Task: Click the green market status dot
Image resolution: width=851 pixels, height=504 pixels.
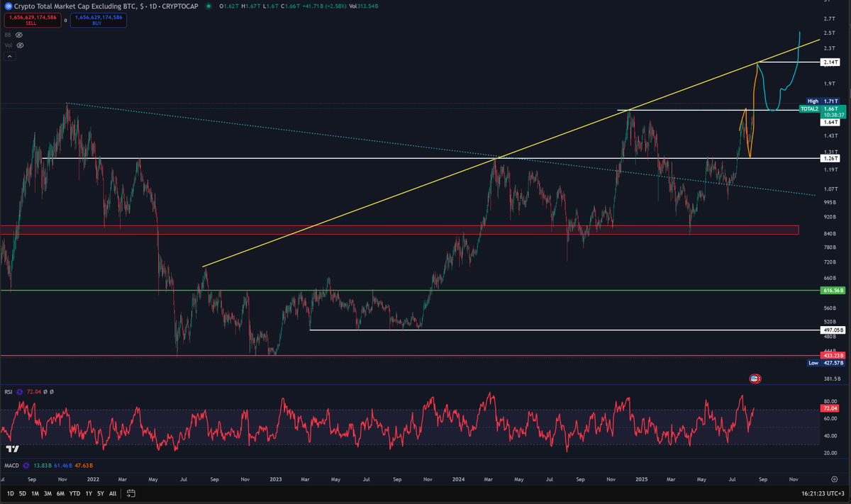Action: [207, 6]
